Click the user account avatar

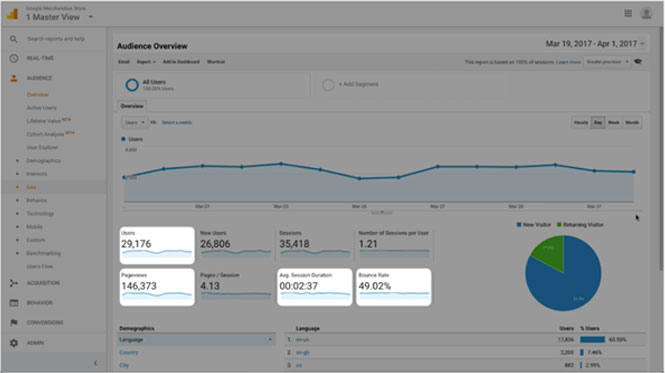646,14
